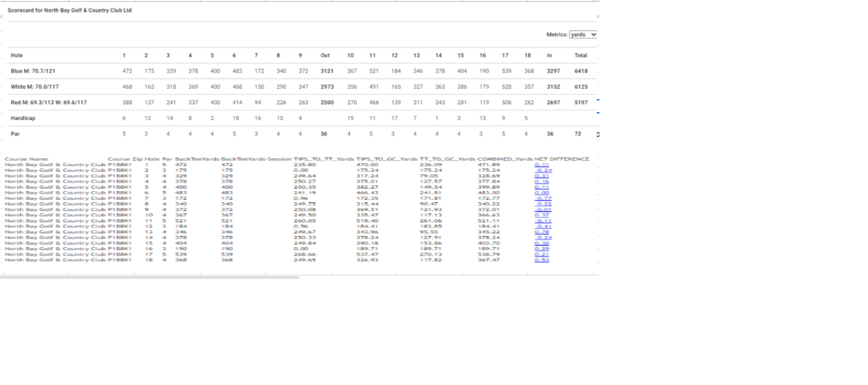Image resolution: width=868 pixels, height=385 pixels.
Task: Open hole 5 net difference link 0.11
Action: click(542, 187)
